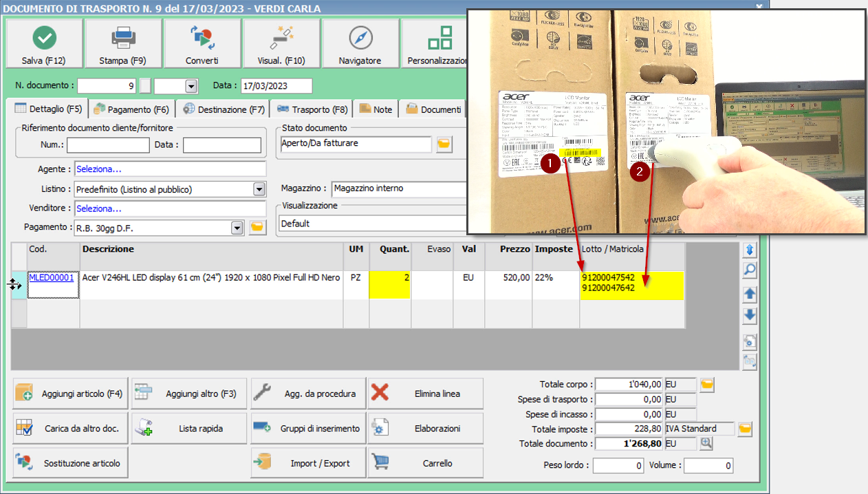Save the document with Salva (F12)
The width and height of the screenshot is (868, 494).
coord(44,43)
